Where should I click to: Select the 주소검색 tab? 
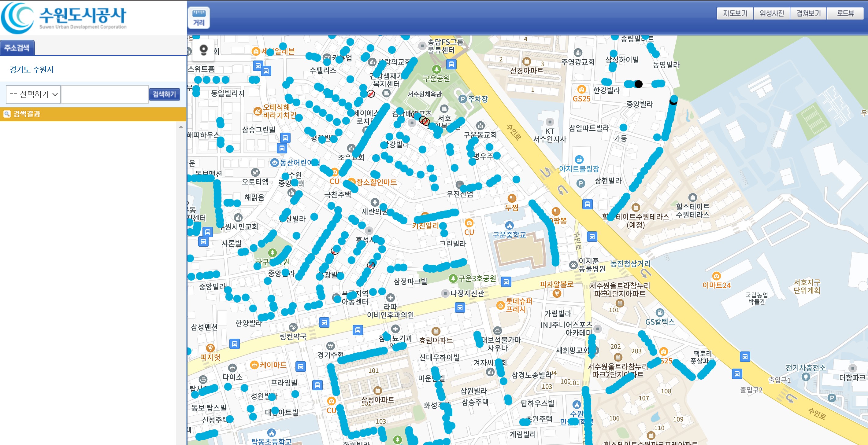[x=17, y=48]
